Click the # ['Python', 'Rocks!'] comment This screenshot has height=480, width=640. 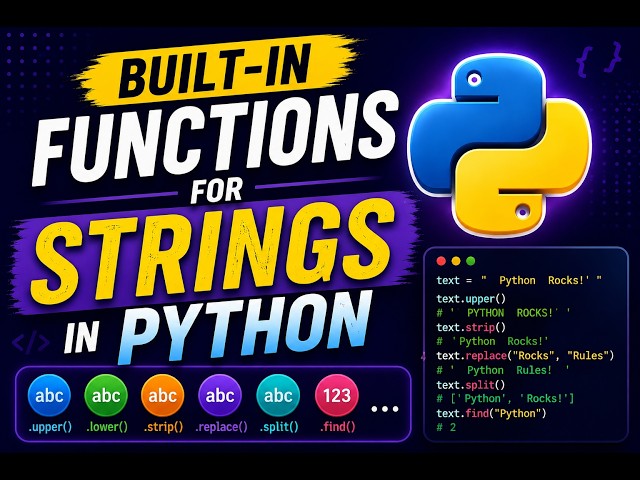click(x=505, y=398)
